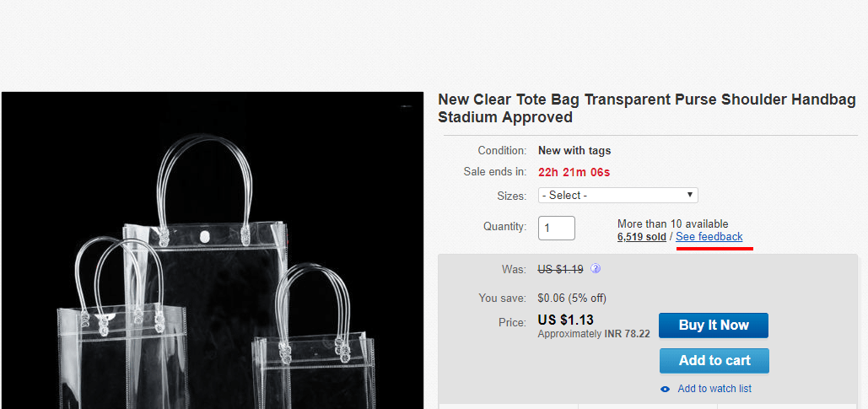The height and width of the screenshot is (409, 868).
Task: Click the Quantity input field
Action: pos(557,228)
